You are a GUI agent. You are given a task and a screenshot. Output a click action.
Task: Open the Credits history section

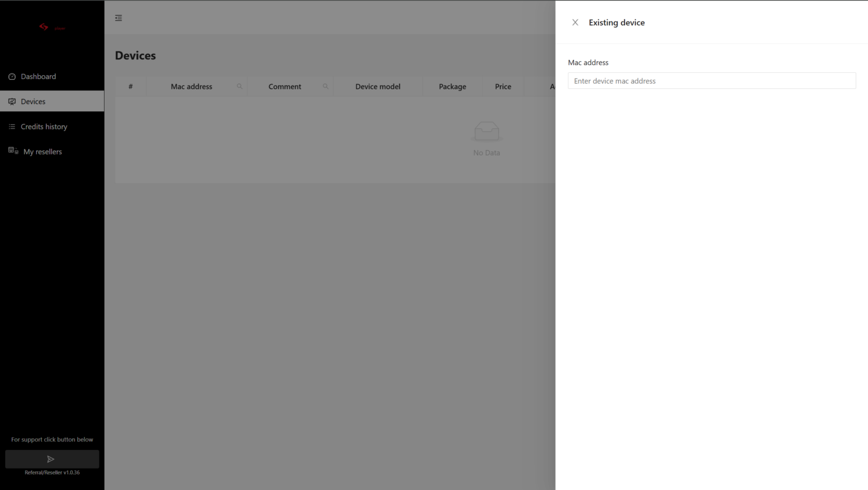44,126
